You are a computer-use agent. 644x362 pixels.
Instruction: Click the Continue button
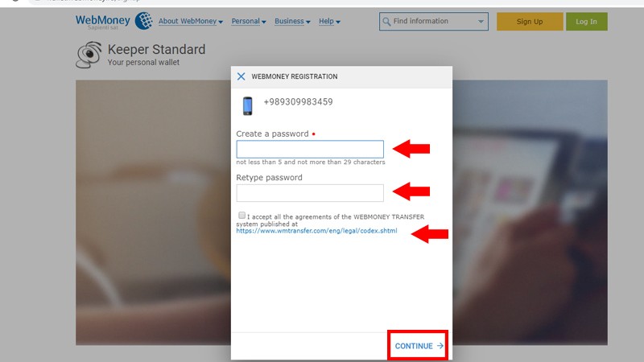point(418,346)
